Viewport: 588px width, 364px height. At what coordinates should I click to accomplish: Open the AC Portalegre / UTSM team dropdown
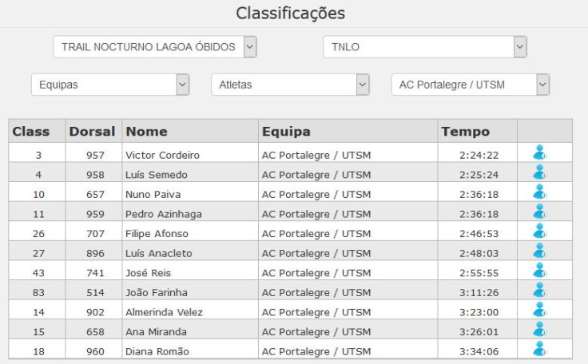click(x=470, y=85)
